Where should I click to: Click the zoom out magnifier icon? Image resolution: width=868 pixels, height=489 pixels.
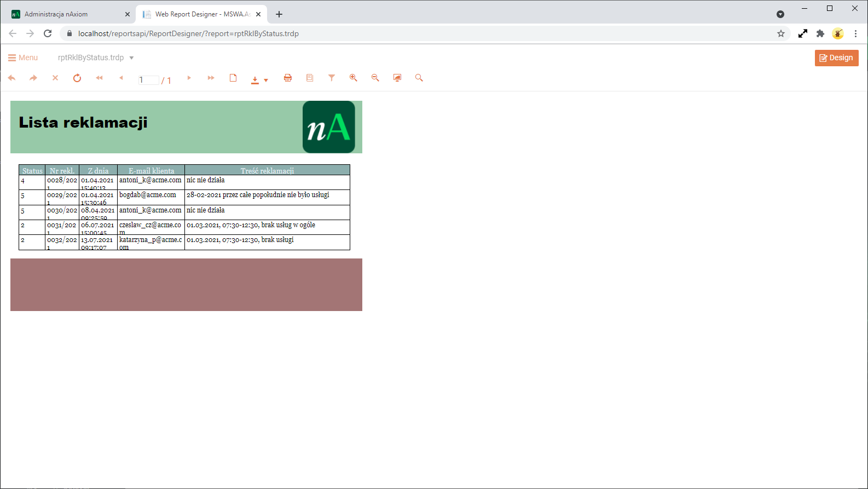375,78
